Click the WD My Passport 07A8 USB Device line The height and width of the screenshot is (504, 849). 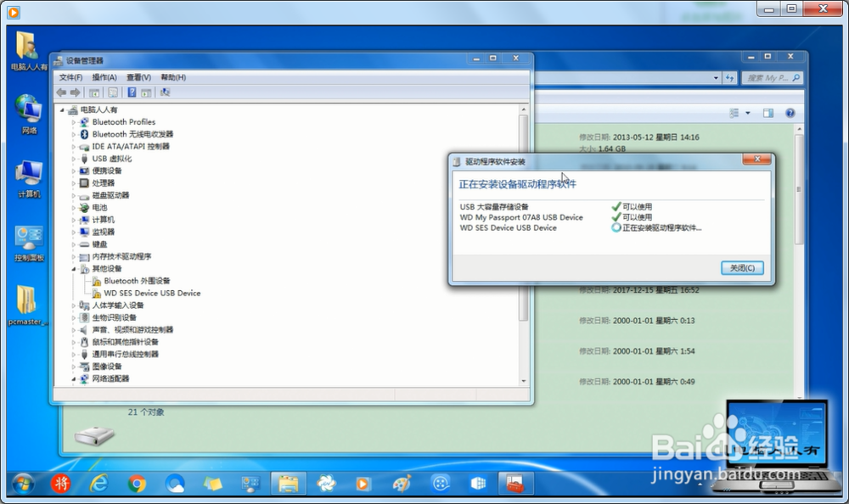point(521,217)
